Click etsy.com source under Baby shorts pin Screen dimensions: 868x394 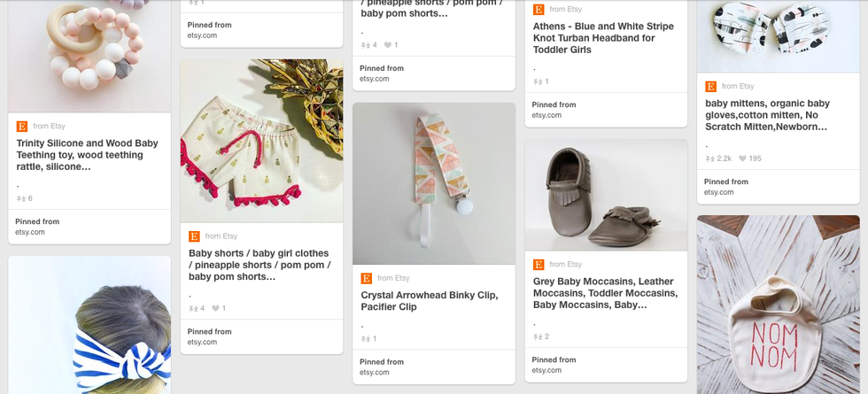pos(202,342)
